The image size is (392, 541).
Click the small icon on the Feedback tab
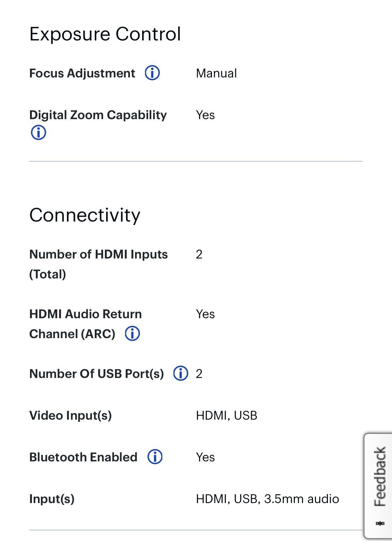380,524
